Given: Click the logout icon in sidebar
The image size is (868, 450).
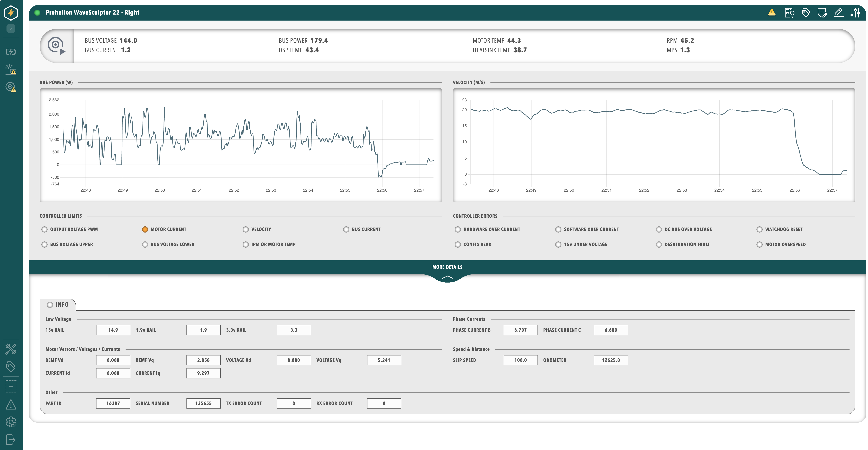Looking at the screenshot, I should [11, 440].
